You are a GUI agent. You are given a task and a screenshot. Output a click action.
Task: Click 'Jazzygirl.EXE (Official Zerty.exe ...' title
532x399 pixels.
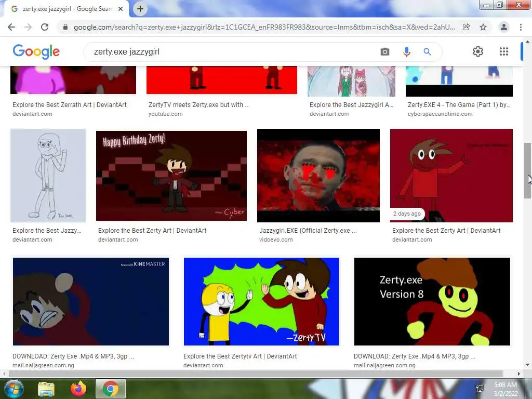coord(308,230)
